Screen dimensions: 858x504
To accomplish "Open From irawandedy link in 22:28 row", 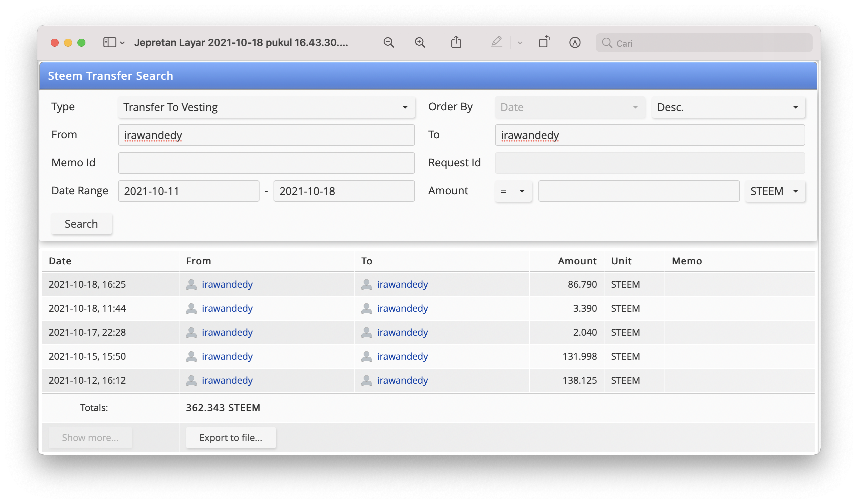I will 227,332.
